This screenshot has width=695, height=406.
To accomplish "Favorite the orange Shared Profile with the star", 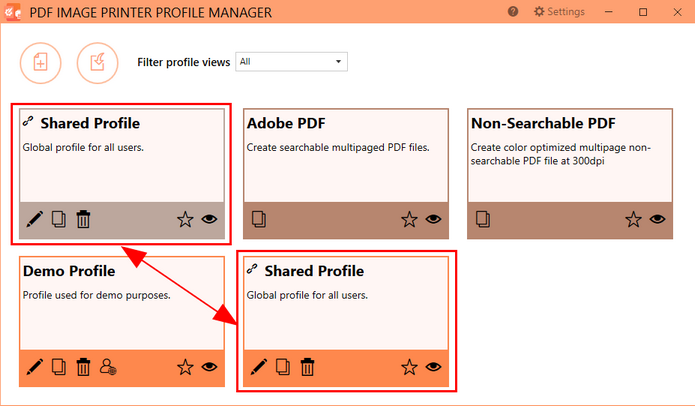I will click(x=409, y=367).
